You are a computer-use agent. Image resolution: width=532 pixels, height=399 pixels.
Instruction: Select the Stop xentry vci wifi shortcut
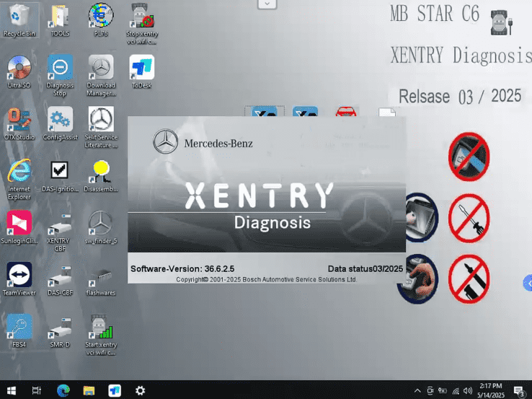pyautogui.click(x=141, y=24)
